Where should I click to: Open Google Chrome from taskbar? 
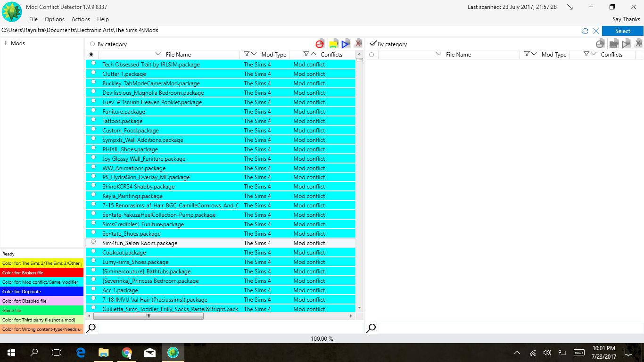point(126,352)
